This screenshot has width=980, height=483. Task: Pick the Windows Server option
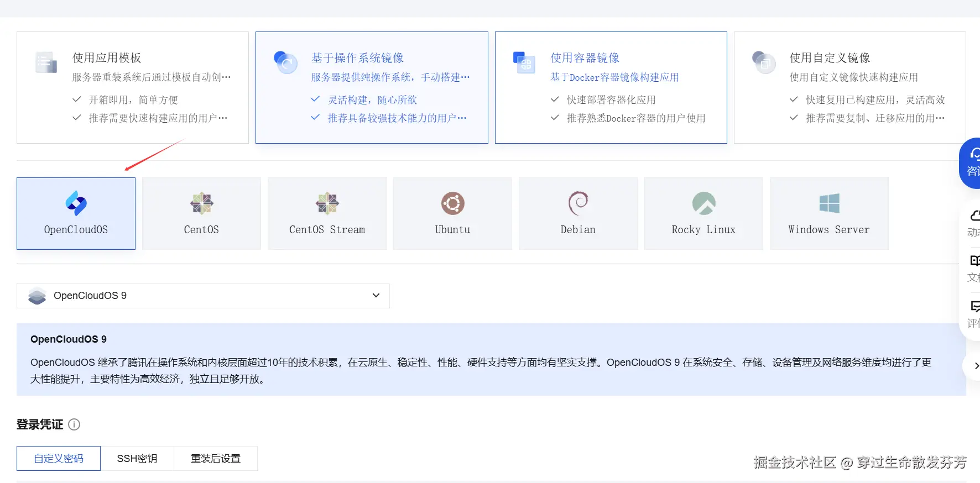[x=829, y=213]
